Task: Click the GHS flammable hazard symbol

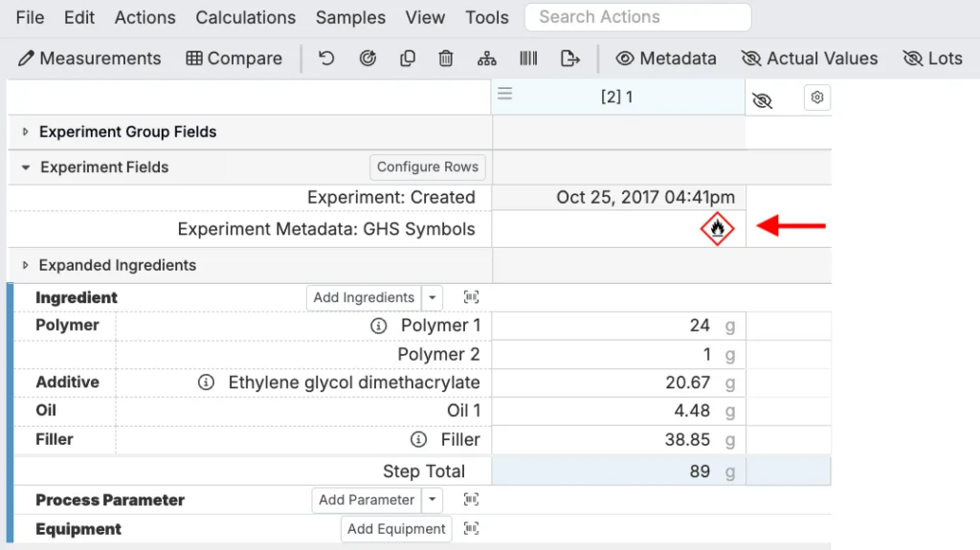Action: pyautogui.click(x=716, y=230)
